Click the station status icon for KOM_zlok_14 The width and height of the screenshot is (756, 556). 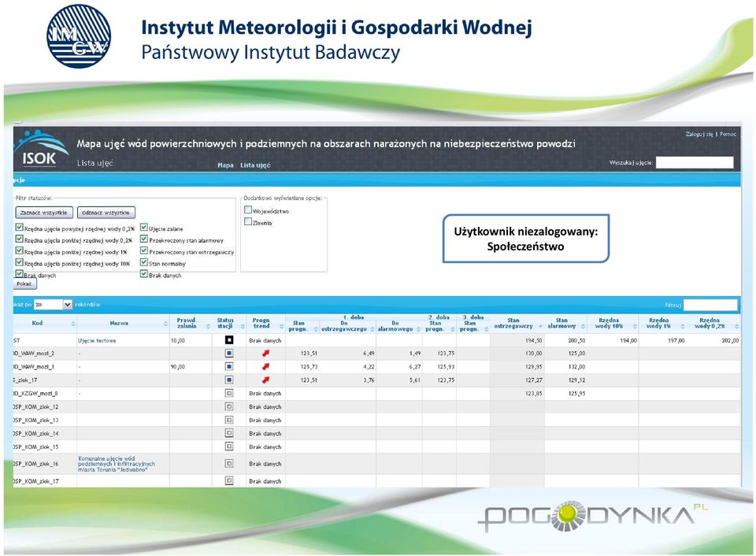[229, 433]
